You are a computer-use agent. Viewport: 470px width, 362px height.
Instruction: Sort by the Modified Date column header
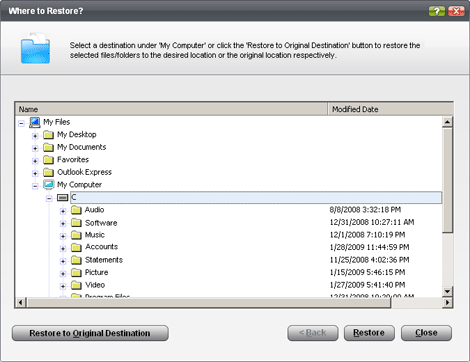pos(390,109)
